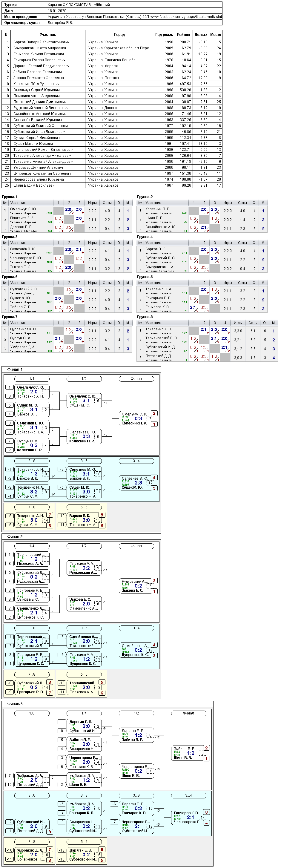281x868 pixels.
Task: Select the Зыкова Елизавета Сергеевна participant row
Action: click(112, 78)
